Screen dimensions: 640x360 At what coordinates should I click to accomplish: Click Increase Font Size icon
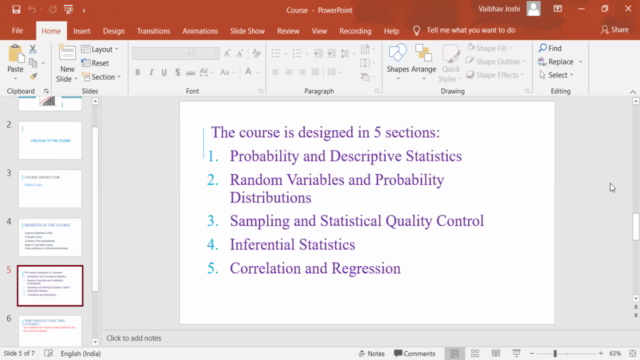[227, 53]
